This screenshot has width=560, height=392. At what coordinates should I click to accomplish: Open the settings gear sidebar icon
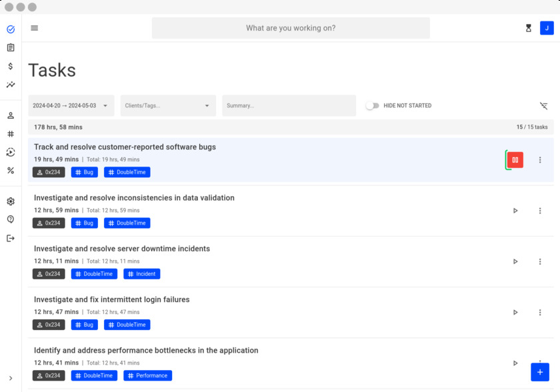click(11, 201)
